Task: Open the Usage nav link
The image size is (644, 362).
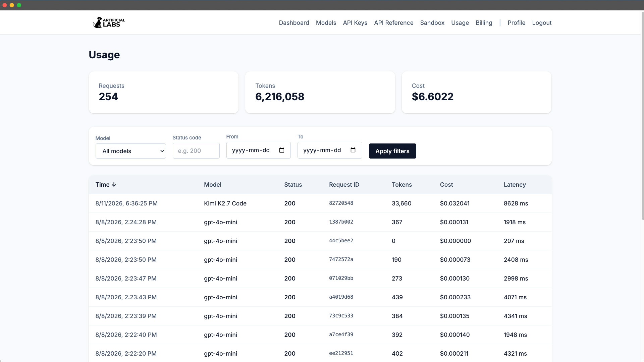Action: point(460,23)
